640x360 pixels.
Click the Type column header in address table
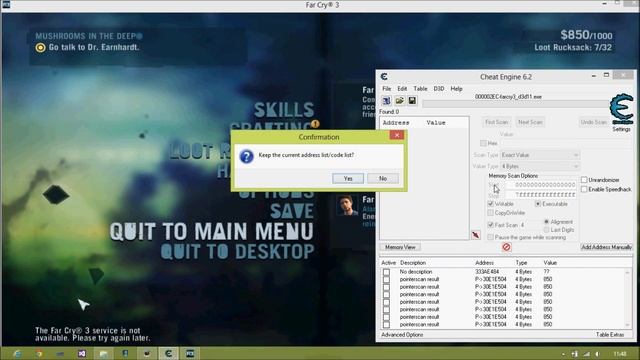pos(521,263)
